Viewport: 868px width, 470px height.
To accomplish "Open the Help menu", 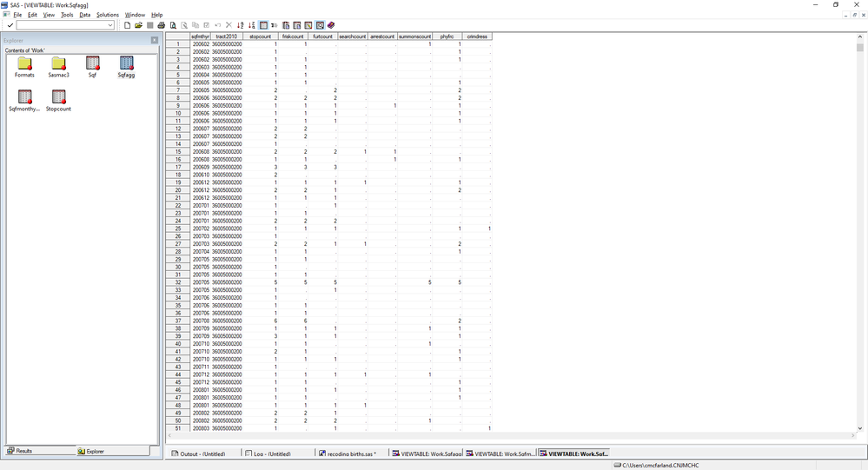I will pos(156,15).
